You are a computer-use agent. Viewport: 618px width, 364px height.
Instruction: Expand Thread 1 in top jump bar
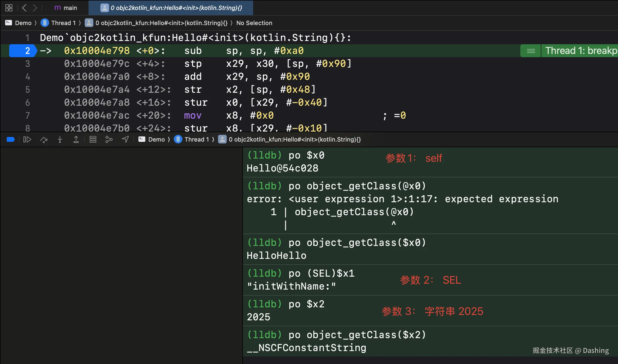(x=63, y=23)
